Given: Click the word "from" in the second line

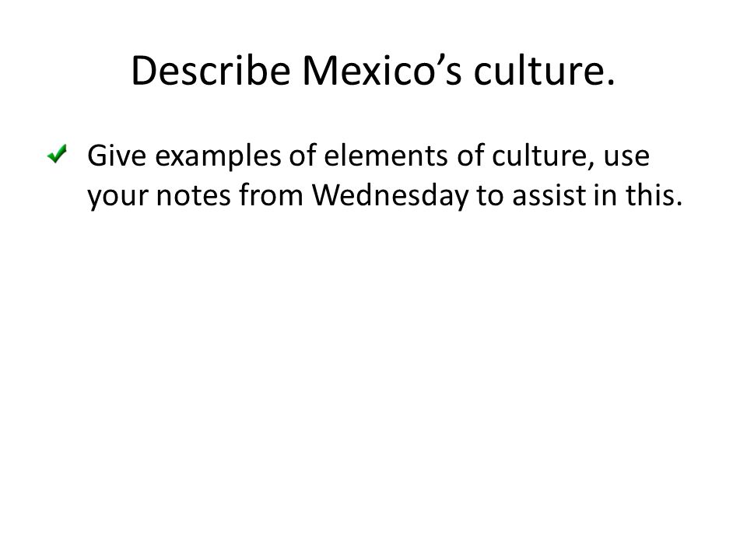Looking at the screenshot, I should tap(271, 194).
